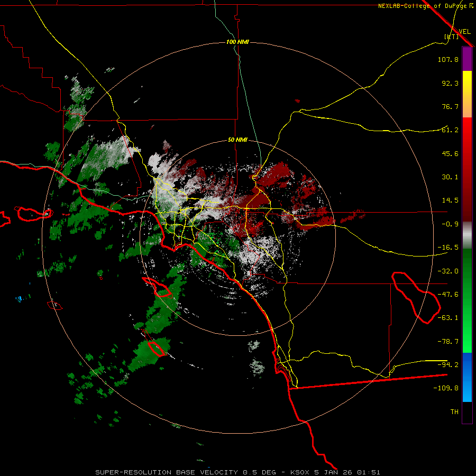Click the purple segment of the velocity color bar
Viewport: 476px width, 476px height.
point(467,59)
